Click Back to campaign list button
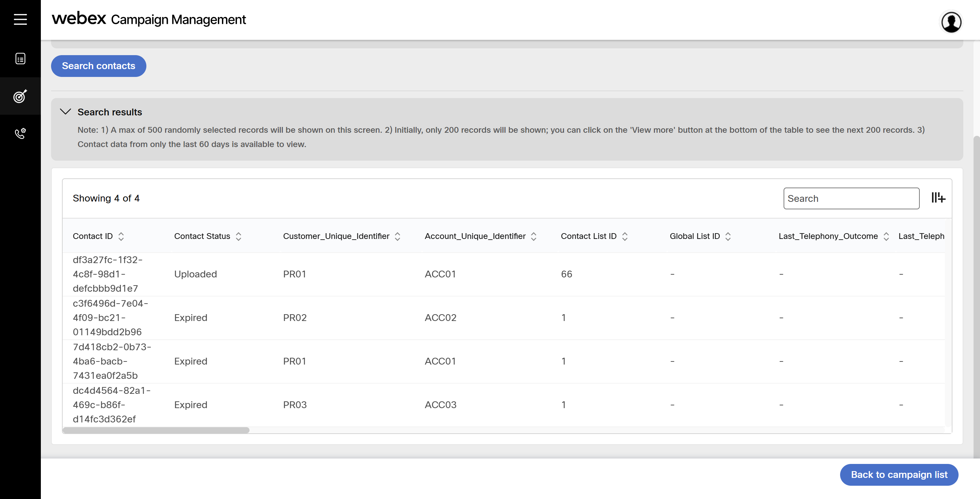The width and height of the screenshot is (980, 499). (x=899, y=474)
